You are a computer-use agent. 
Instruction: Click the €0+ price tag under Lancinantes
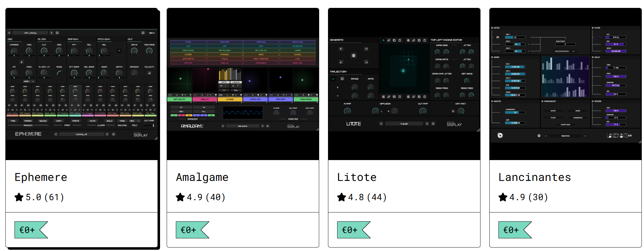click(x=511, y=230)
